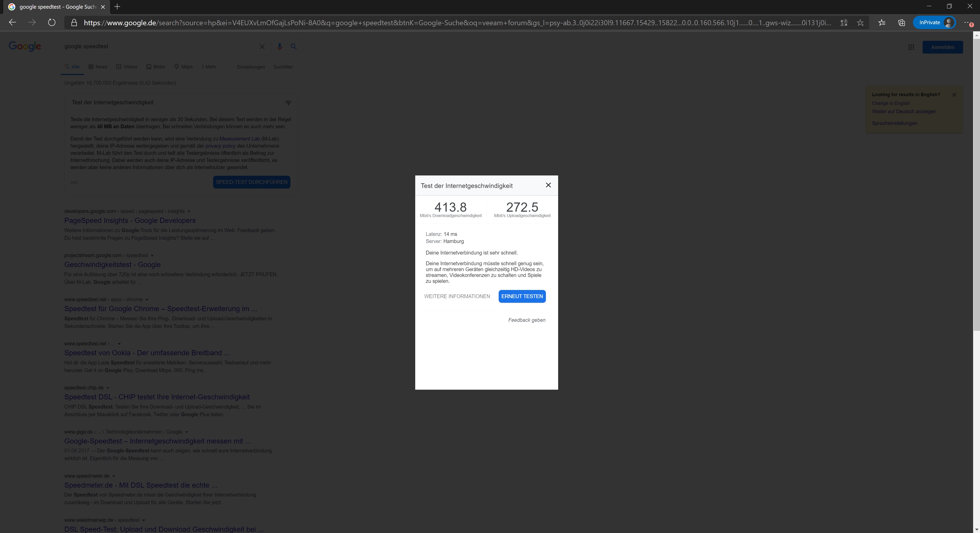Open DSL Speed-Test wieistmeineip result

point(164,529)
